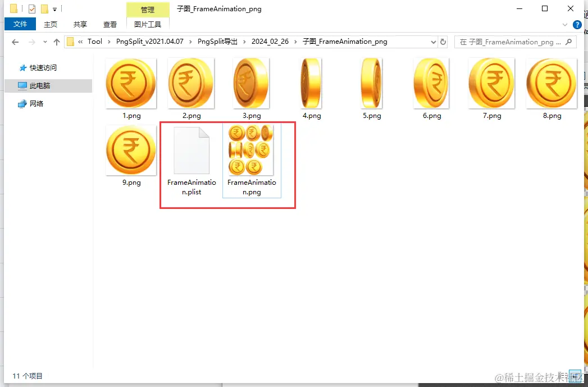This screenshot has width=588, height=387.
Task: Click 子图_FrameAnimation_png breadcrumb segment
Action: [x=345, y=42]
